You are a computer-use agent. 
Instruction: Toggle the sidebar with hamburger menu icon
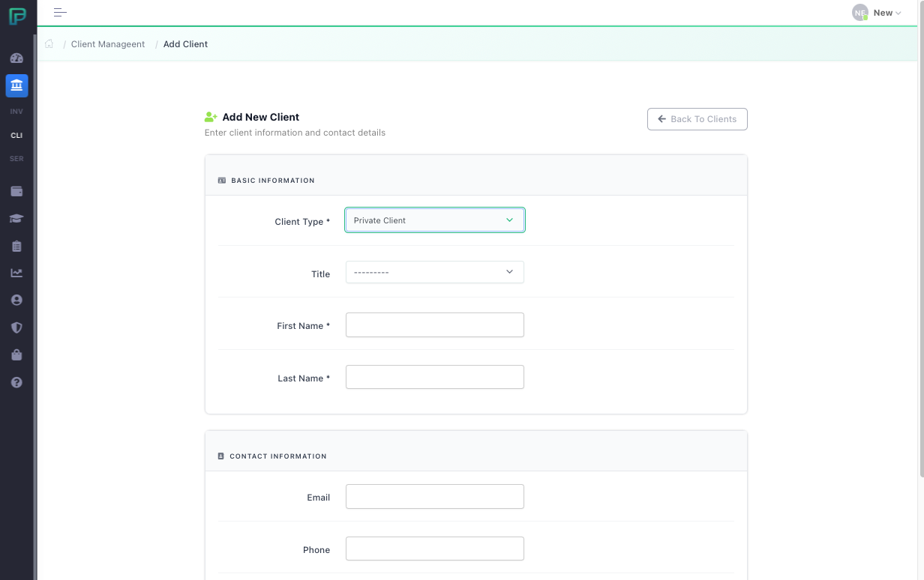point(60,13)
